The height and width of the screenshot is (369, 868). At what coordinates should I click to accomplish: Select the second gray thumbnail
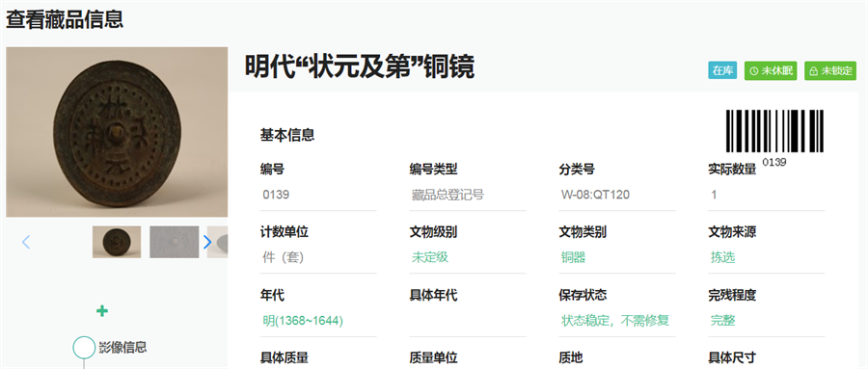tap(175, 242)
